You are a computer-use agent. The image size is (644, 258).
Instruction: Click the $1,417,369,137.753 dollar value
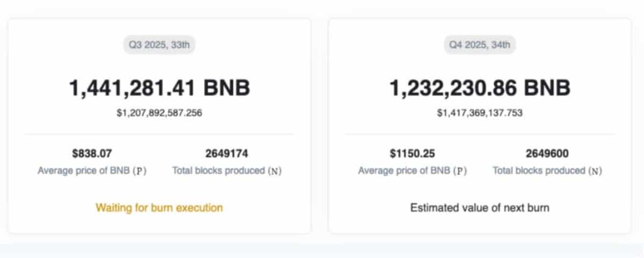click(480, 113)
